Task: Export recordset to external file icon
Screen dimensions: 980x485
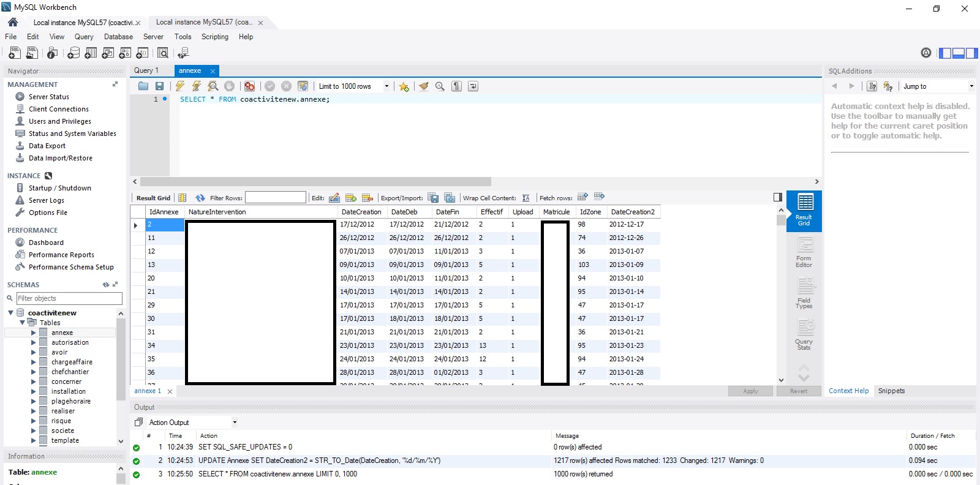Action: point(433,198)
